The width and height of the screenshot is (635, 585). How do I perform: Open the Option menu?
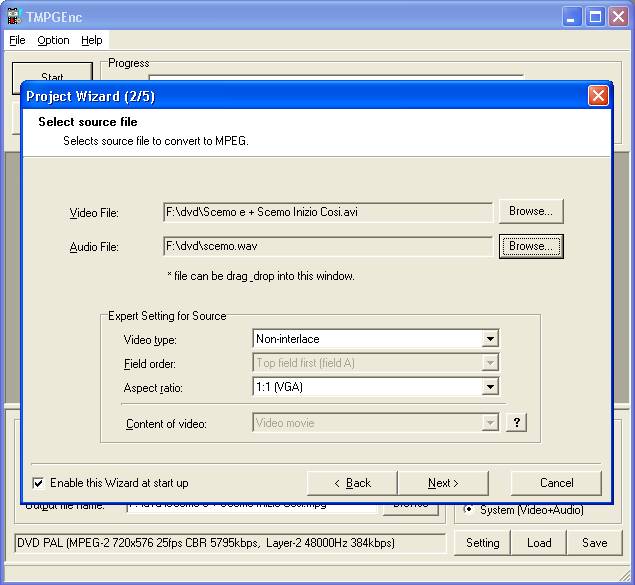[53, 40]
